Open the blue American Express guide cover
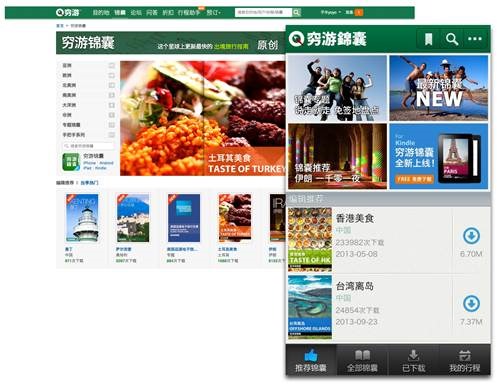 (x=184, y=218)
